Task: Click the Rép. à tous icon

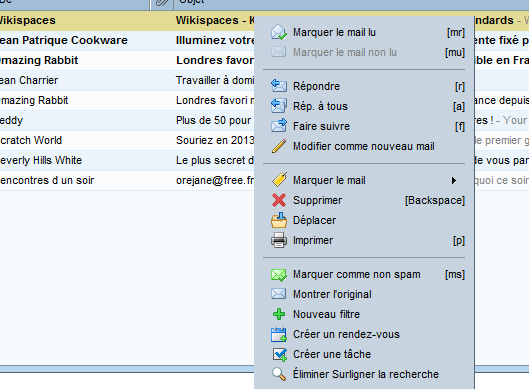Action: (279, 106)
